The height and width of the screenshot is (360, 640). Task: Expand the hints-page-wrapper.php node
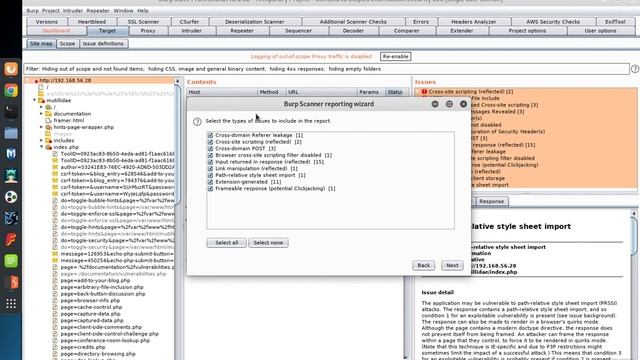click(x=41, y=127)
